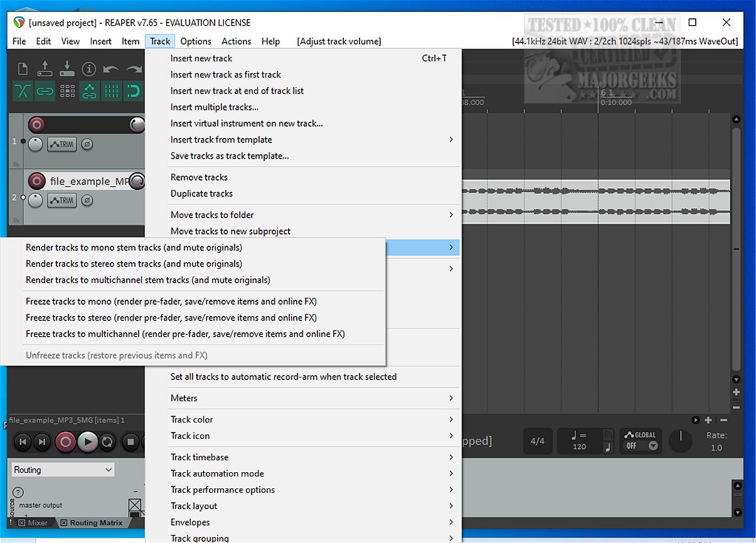756x543 pixels.
Task: Click TRIM automation button on track 1
Action: click(x=62, y=144)
